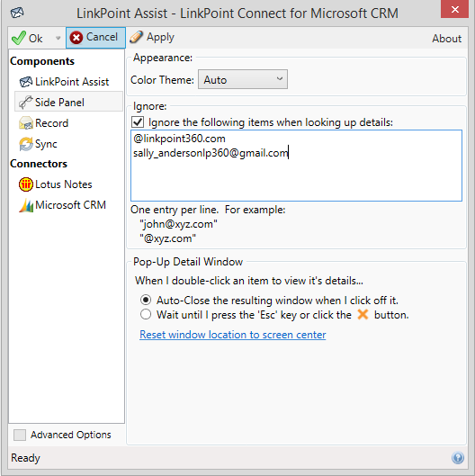Enable the Advanced Options checkbox
The width and height of the screenshot is (475, 476).
[x=20, y=435]
